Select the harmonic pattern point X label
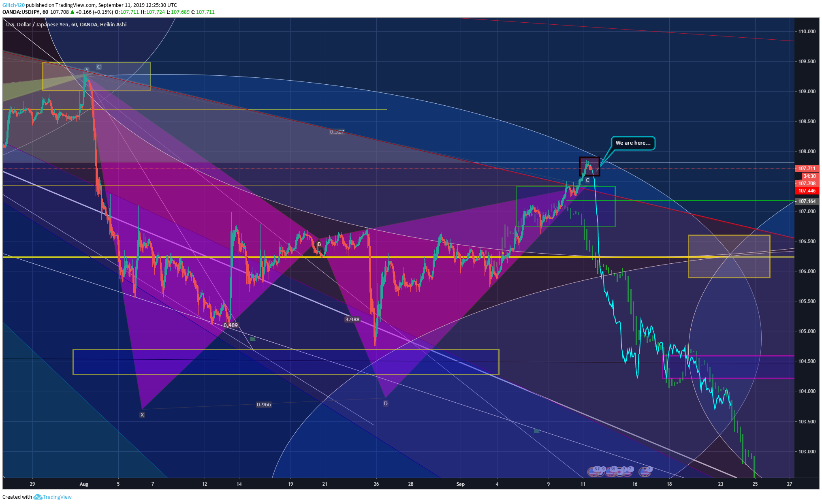The height and width of the screenshot is (504, 822). [x=142, y=415]
